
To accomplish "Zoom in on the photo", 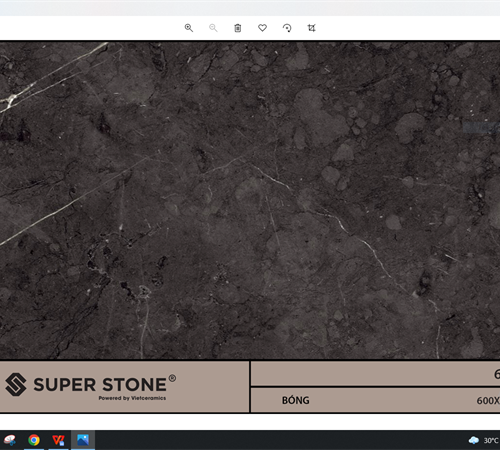I will pyautogui.click(x=189, y=28).
